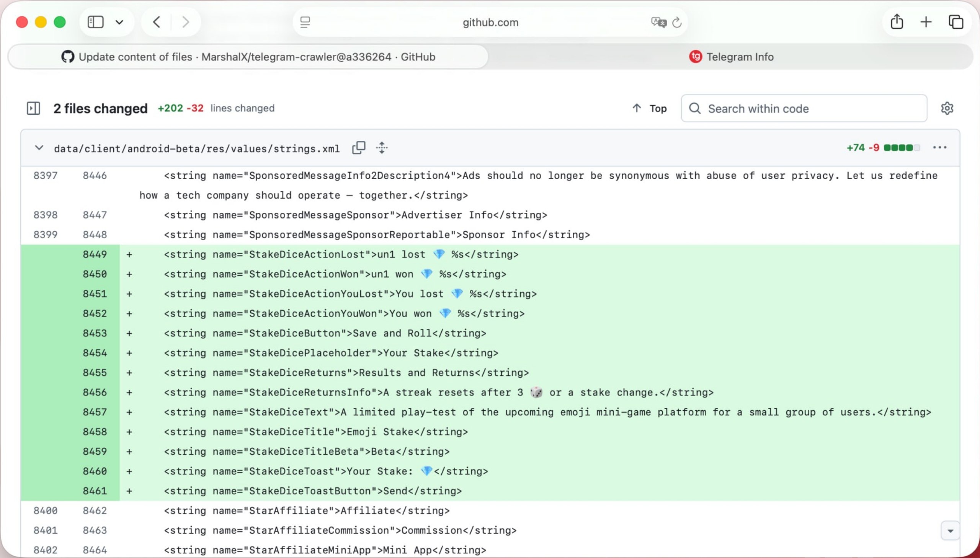Toggle the Safari sidebar
Image resolution: width=980 pixels, height=558 pixels.
click(x=96, y=22)
